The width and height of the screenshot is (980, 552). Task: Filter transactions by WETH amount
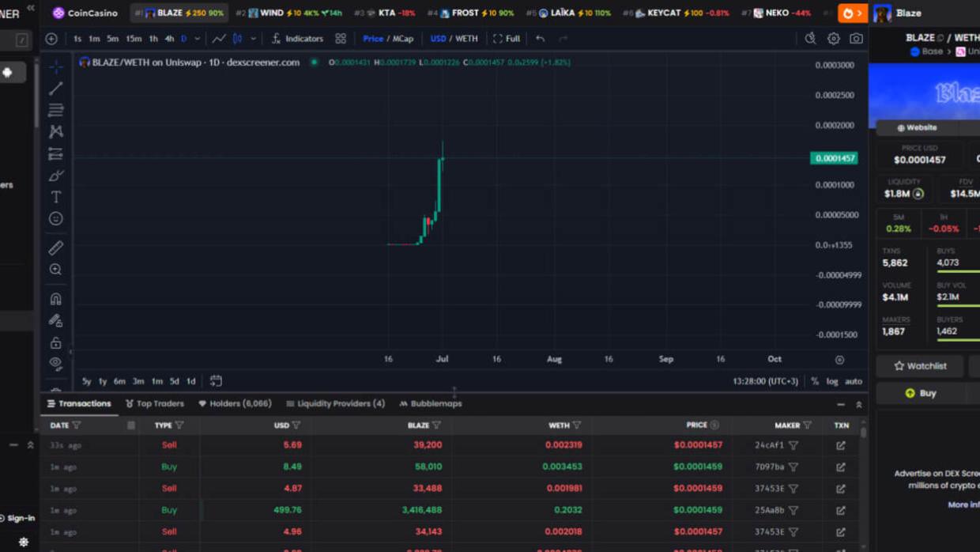coord(576,425)
